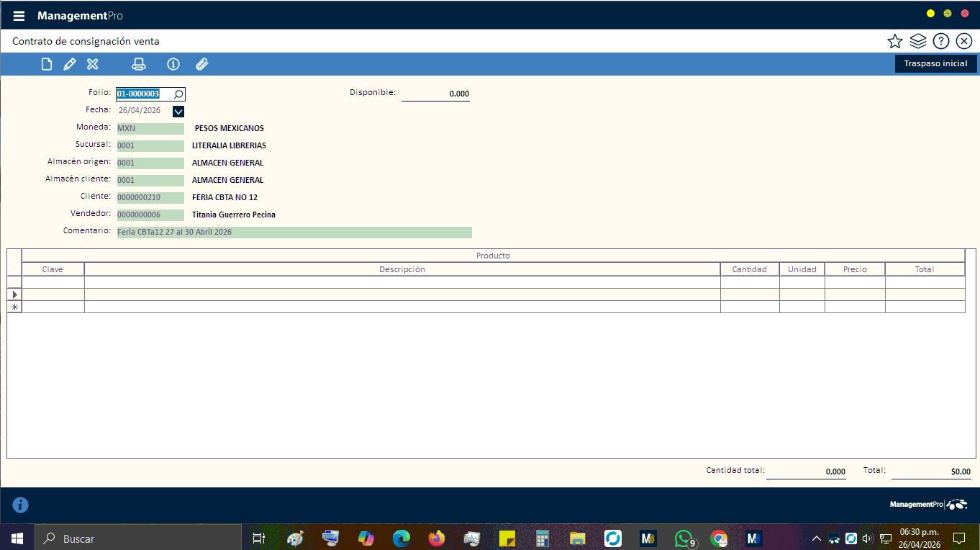Click the New document icon

(47, 65)
